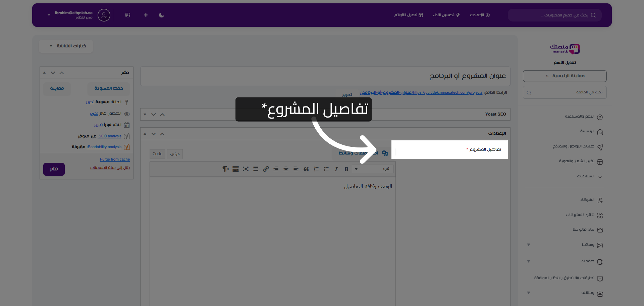Click the عنوان المشروع title input field
The height and width of the screenshot is (306, 644).
pos(325,76)
